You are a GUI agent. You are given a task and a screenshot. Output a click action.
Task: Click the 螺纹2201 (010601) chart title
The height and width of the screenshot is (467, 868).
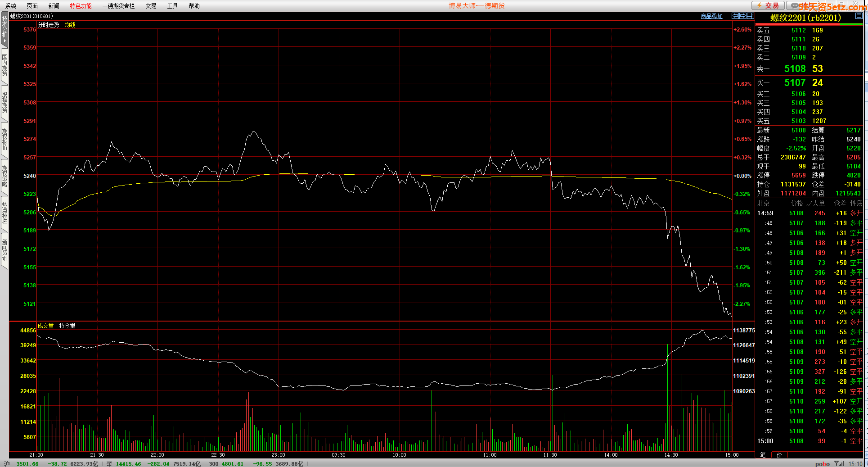(x=31, y=16)
